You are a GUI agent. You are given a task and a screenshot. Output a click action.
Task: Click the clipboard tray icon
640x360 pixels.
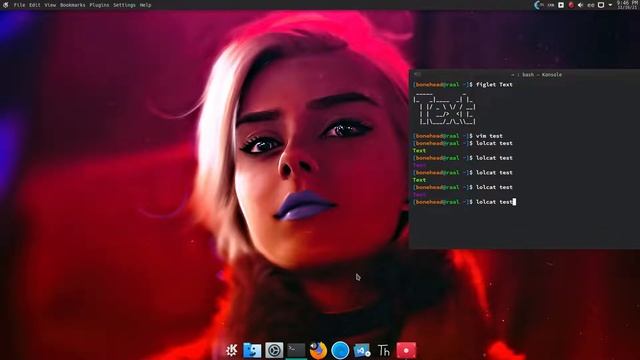pyautogui.click(x=601, y=5)
